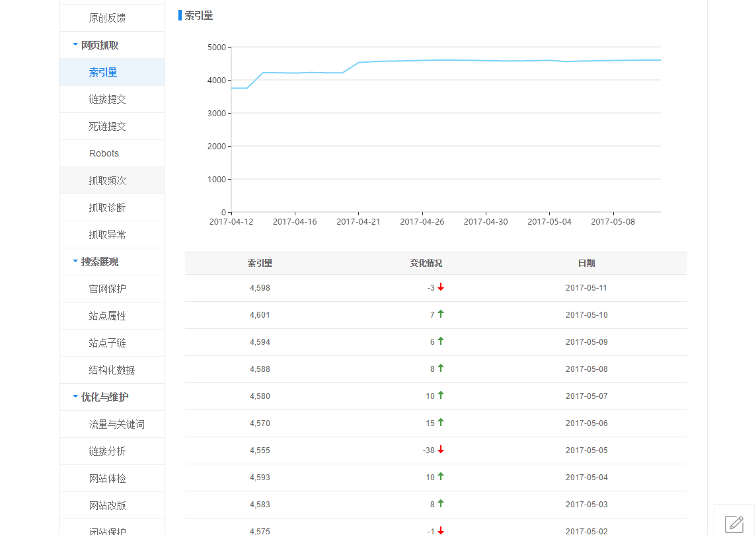Screen dimensions: 756x535
Task: Open the Robots settings page
Action: pos(104,153)
